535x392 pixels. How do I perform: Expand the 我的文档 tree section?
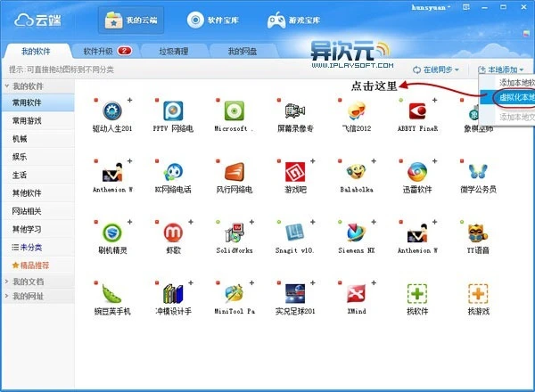6,282
